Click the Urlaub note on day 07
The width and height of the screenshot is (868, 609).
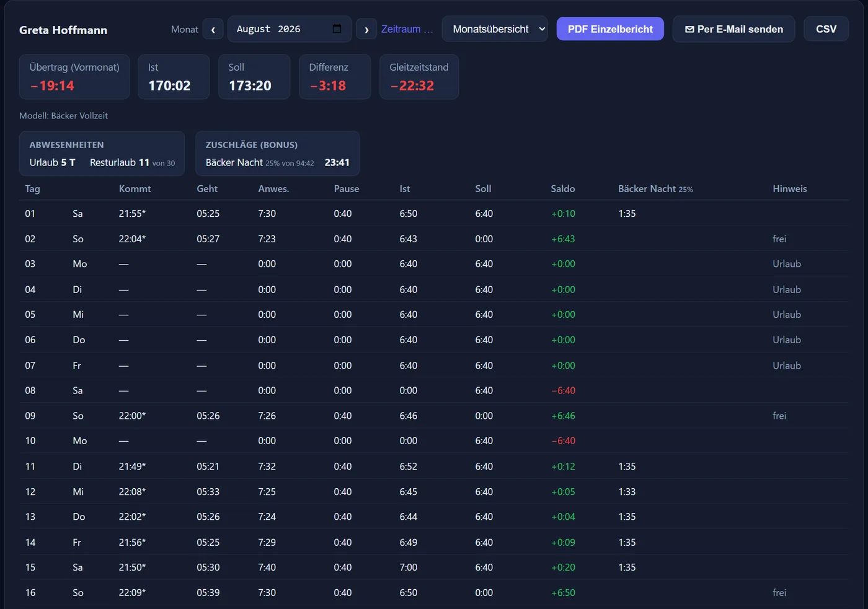point(787,366)
